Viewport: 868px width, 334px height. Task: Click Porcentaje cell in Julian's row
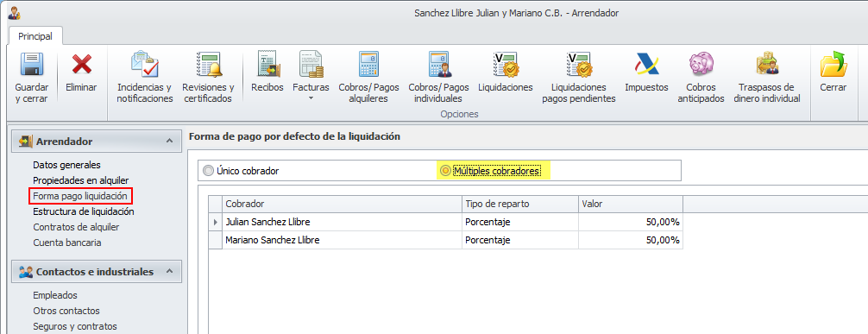tap(519, 222)
